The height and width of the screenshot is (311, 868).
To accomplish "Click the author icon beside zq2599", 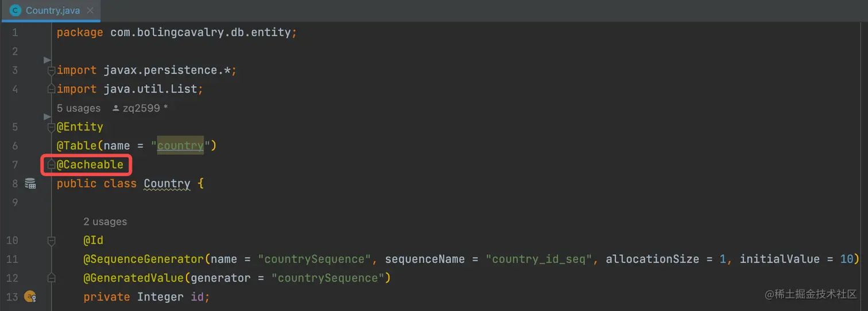I will [116, 108].
